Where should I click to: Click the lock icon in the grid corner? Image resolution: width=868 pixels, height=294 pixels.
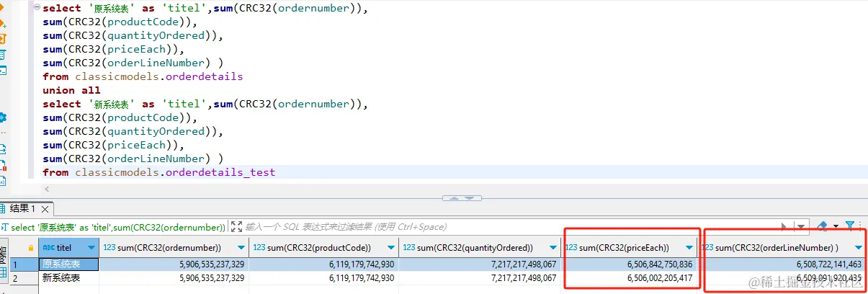(30, 248)
